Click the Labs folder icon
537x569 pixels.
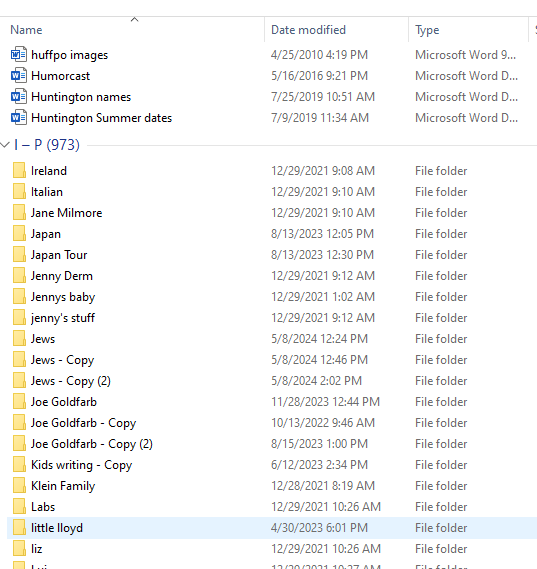click(x=19, y=507)
